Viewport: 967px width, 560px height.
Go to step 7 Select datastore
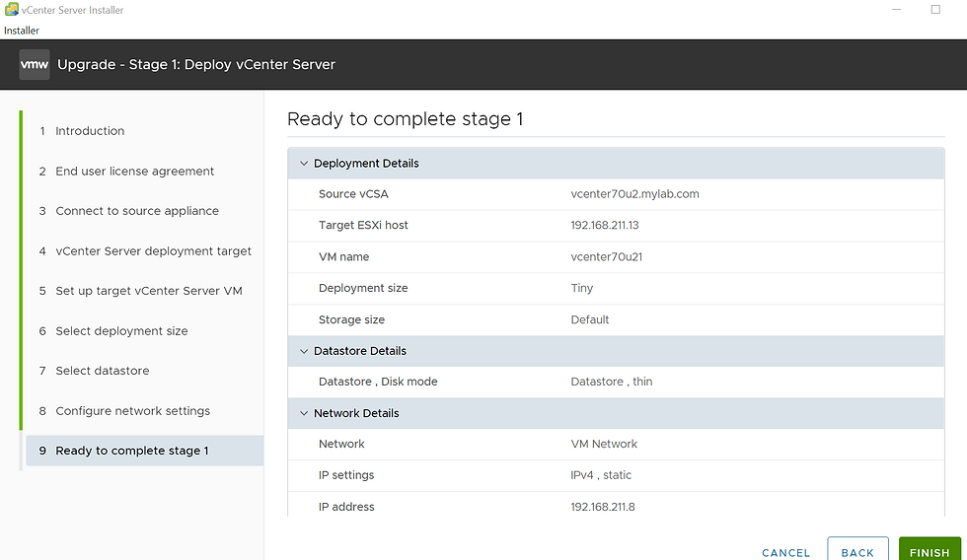click(103, 371)
